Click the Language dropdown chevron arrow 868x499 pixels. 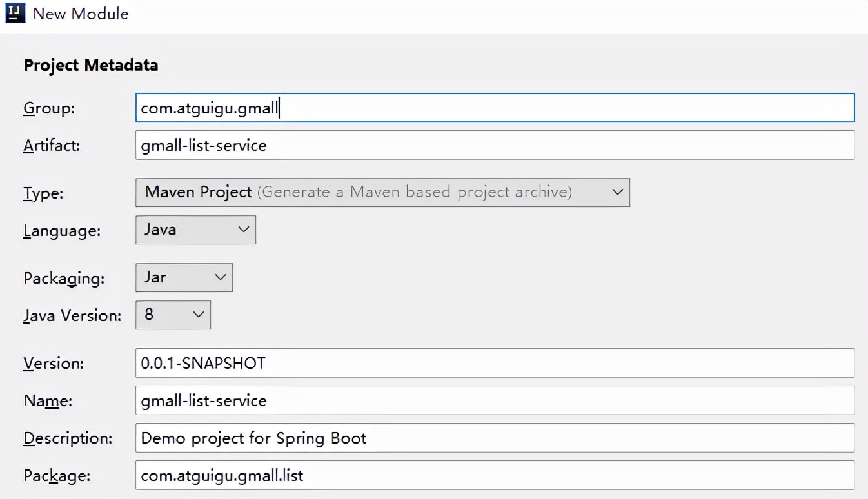click(243, 230)
